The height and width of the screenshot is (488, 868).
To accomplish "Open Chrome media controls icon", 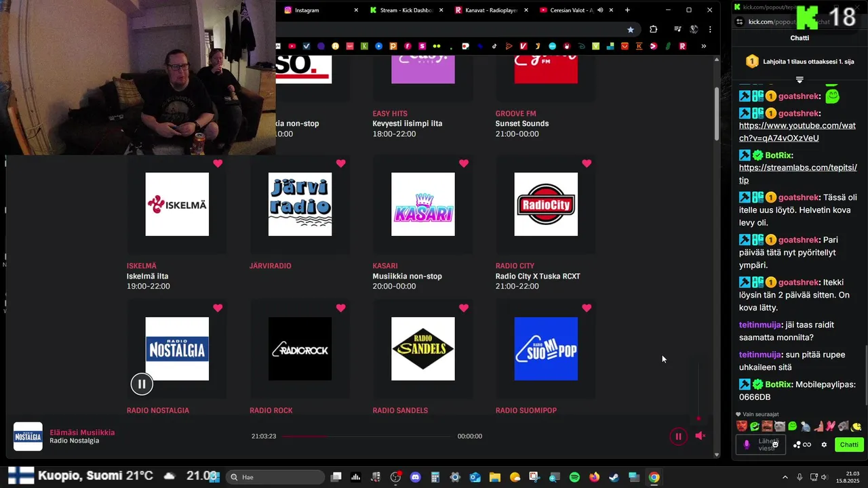I will click(677, 30).
